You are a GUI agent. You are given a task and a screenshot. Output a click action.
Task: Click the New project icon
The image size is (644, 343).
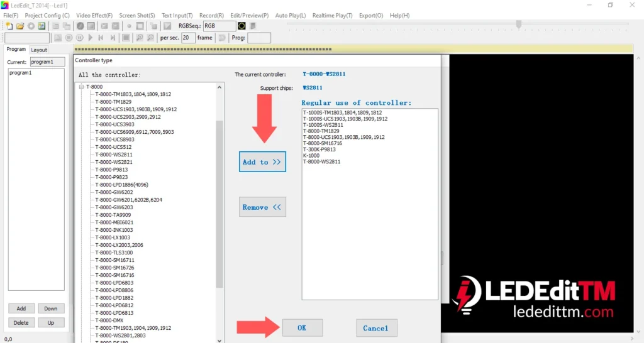(x=9, y=26)
